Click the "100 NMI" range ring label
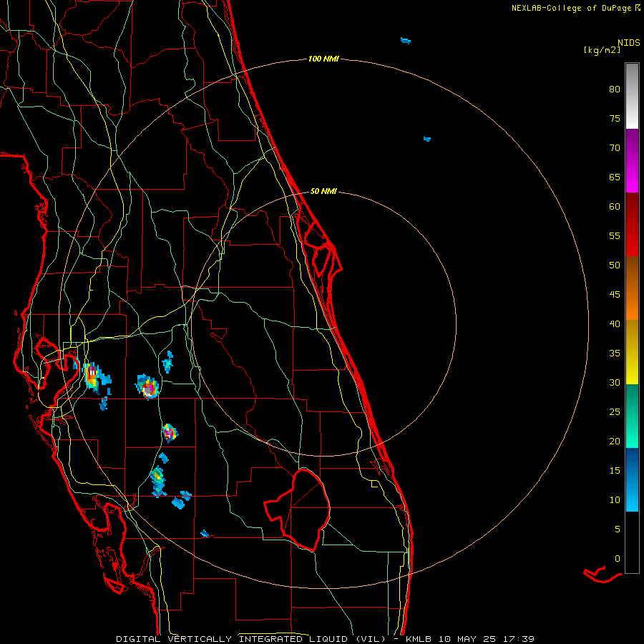 pyautogui.click(x=323, y=59)
